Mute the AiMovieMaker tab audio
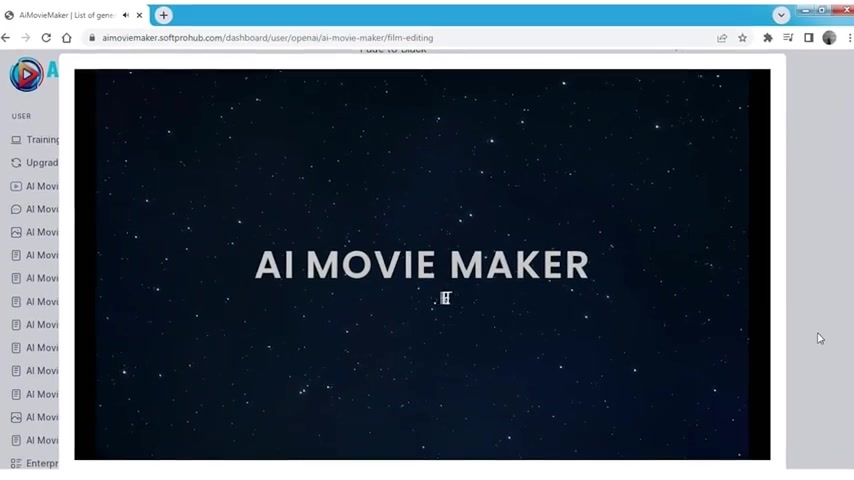Screen dimensions: 854x480 click(126, 15)
